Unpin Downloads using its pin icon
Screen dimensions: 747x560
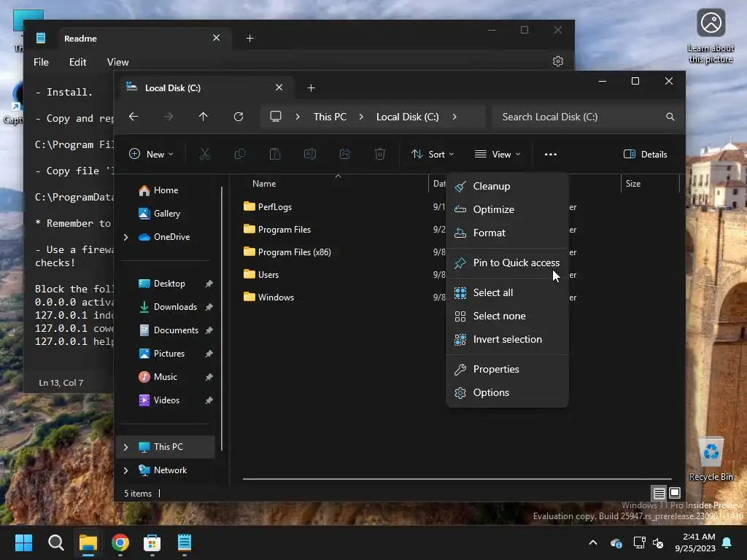[x=209, y=307]
